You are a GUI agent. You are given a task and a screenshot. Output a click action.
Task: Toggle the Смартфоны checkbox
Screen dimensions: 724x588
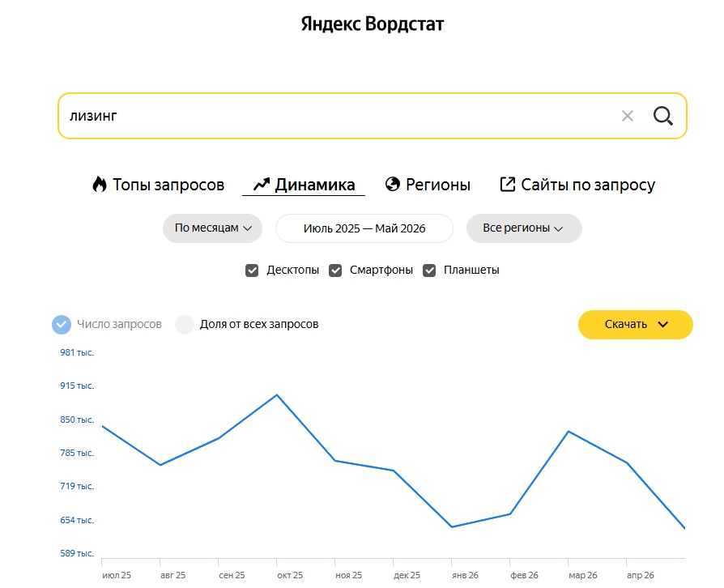pos(335,271)
